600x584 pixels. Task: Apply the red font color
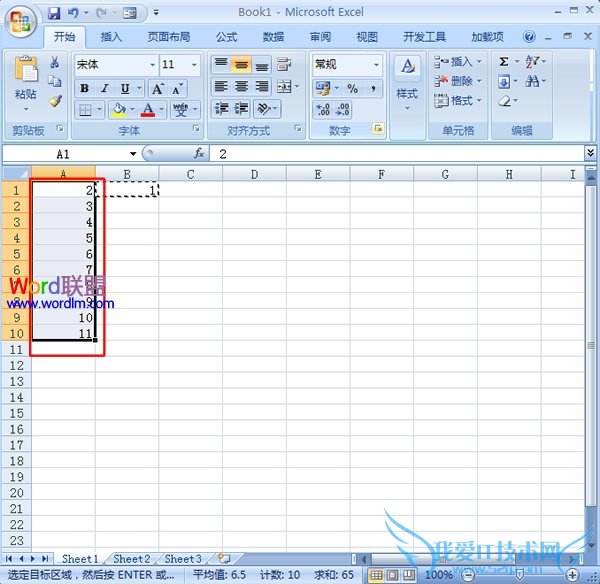(x=148, y=110)
